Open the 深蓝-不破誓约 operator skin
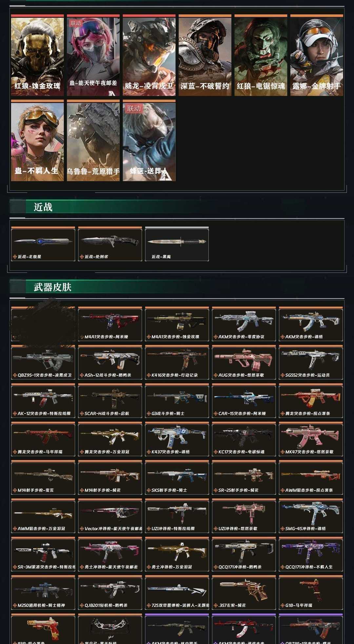The image size is (354, 644). (205, 55)
